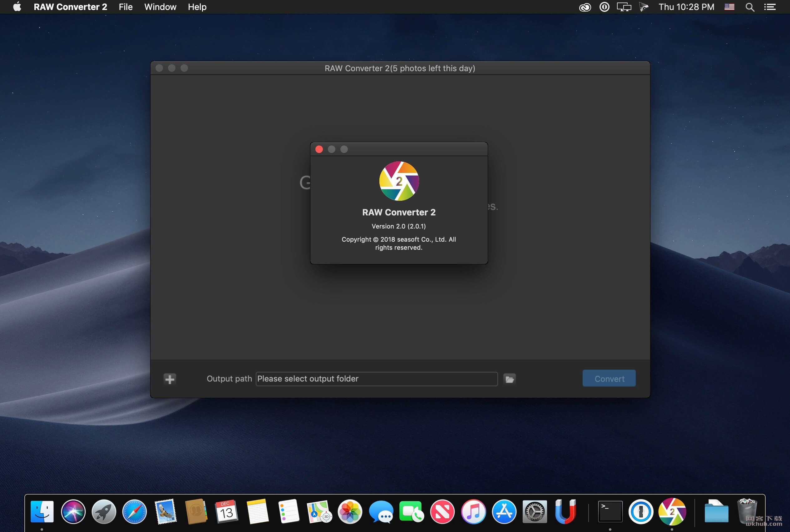Click the main window title bar text
Image resolution: width=790 pixels, height=532 pixels.
tap(400, 68)
